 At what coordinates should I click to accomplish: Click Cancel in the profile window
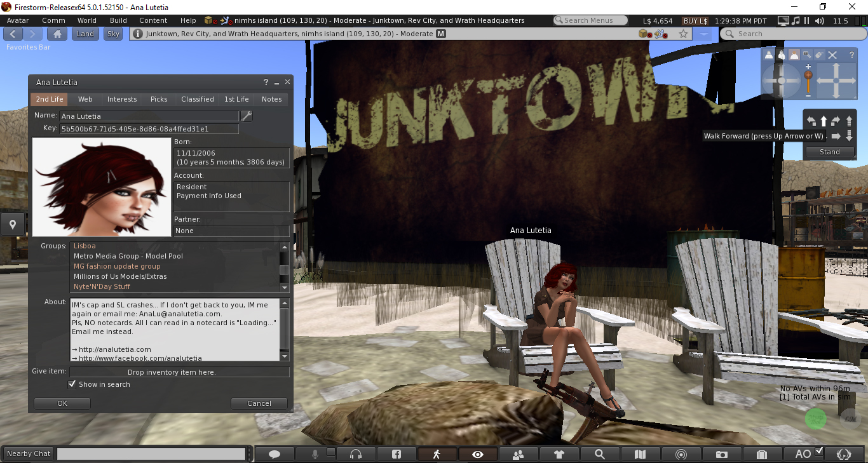point(259,403)
